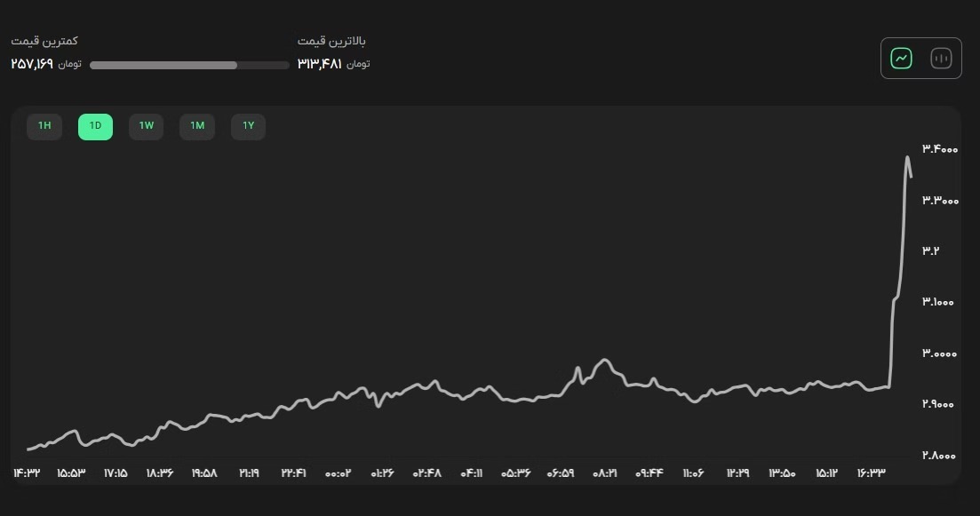
Task: Click the 'کمترین قیمت' lowest price label
Action: [44, 41]
